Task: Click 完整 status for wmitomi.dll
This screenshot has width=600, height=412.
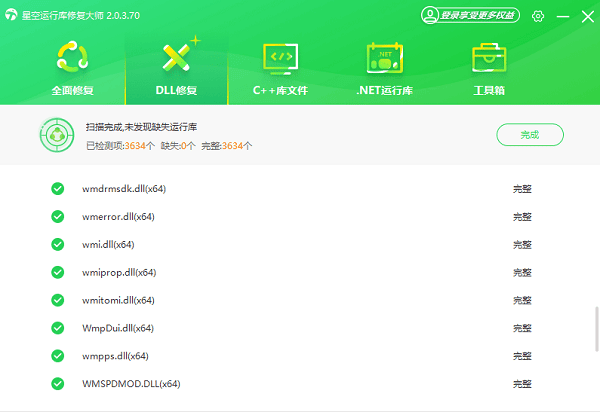Action: [x=522, y=301]
